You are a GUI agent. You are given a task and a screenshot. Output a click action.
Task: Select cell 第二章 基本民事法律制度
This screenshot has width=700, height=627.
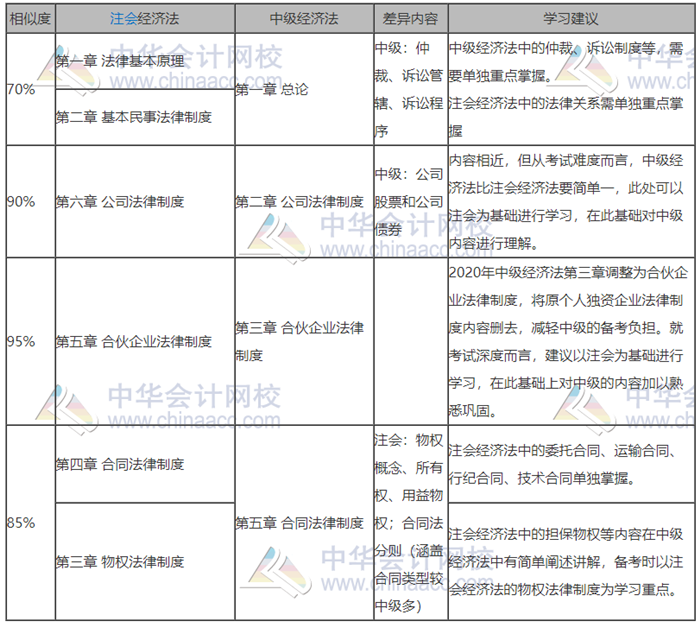click(x=145, y=117)
